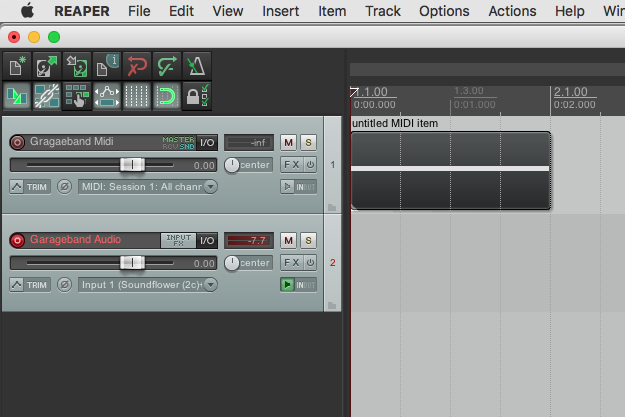Open the Apple menu
The height and width of the screenshot is (417, 625).
[28, 11]
